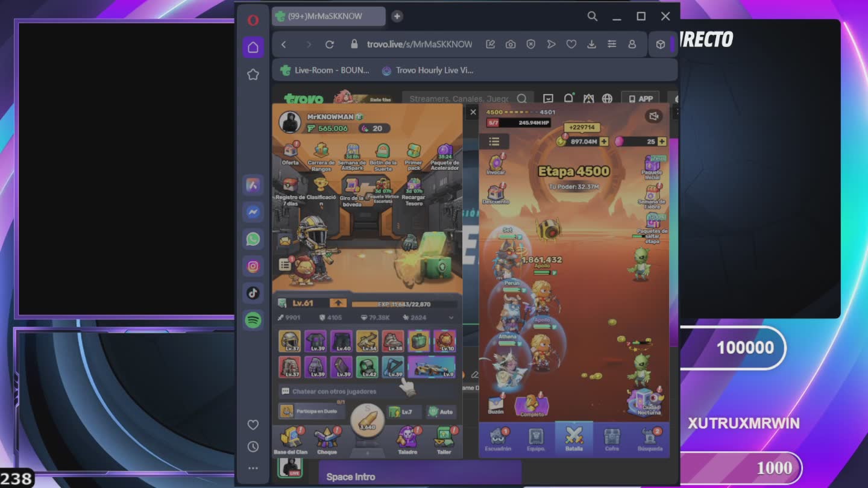Image resolution: width=868 pixels, height=488 pixels.
Task: Open the Oferta shop icon
Action: tap(291, 153)
